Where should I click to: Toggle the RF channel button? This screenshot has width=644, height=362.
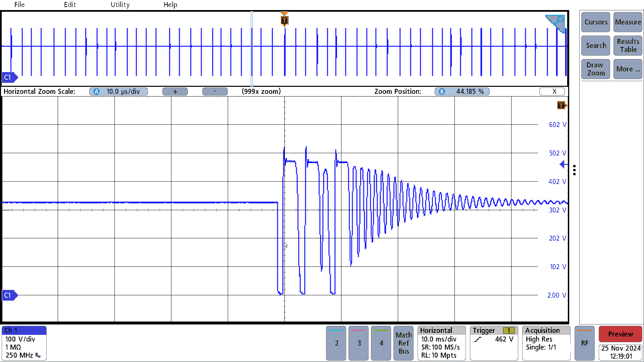tap(585, 343)
